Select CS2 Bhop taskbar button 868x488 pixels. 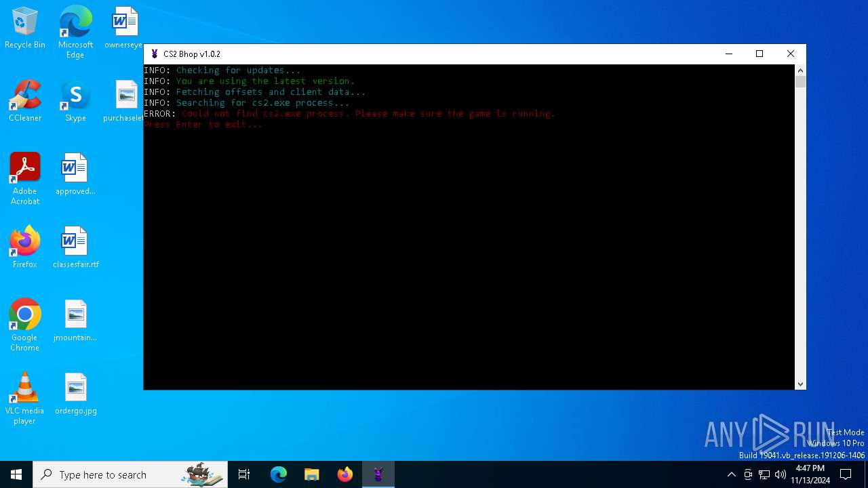378,474
